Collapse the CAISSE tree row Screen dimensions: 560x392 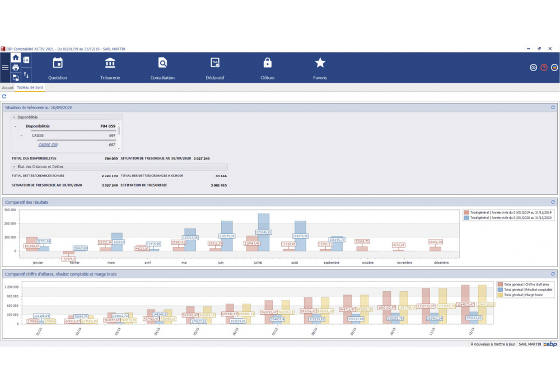21,136
